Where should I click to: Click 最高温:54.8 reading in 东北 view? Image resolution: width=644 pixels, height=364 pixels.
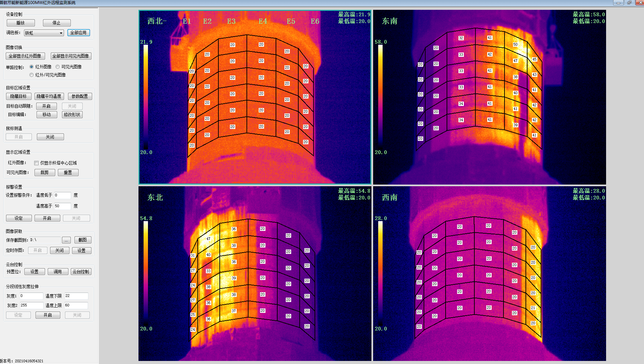(354, 191)
